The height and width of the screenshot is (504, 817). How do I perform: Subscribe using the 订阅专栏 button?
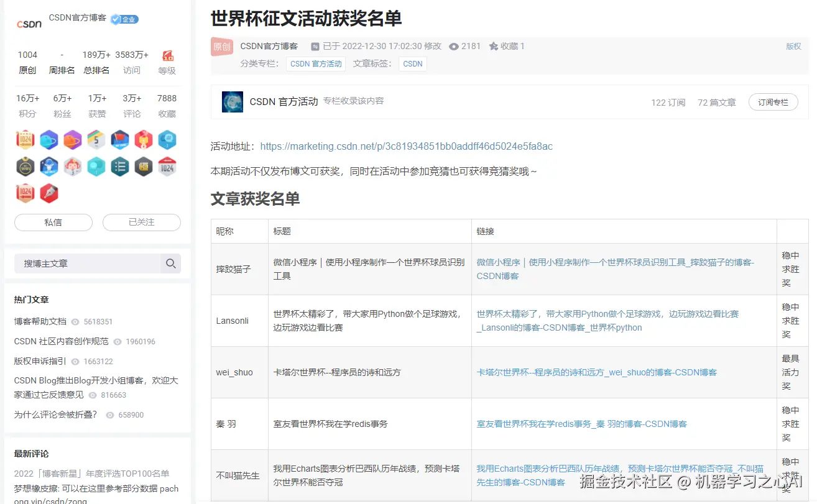pyautogui.click(x=773, y=103)
